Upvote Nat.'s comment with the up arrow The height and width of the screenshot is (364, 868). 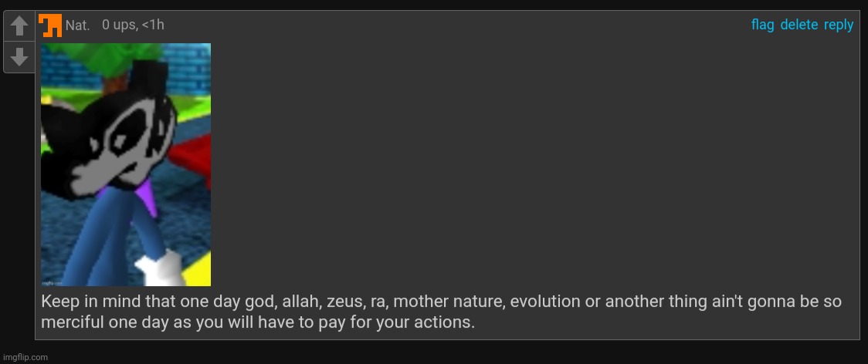tap(19, 26)
